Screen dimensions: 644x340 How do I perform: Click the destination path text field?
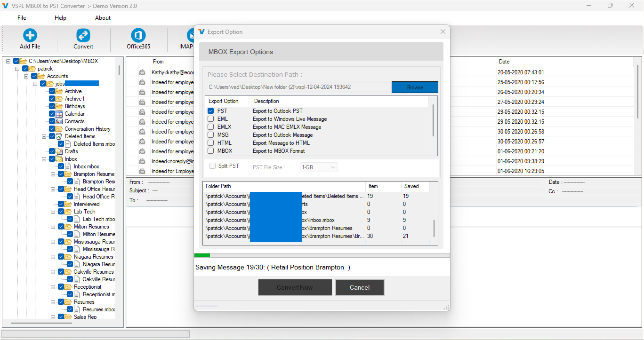tap(299, 87)
